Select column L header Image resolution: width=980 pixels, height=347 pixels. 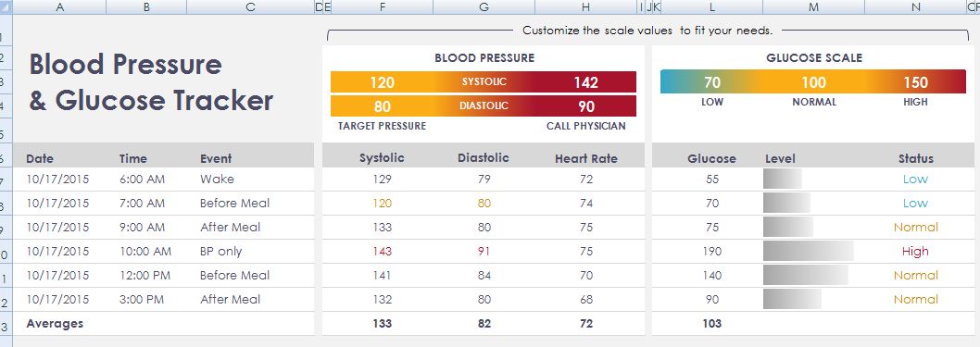712,6
